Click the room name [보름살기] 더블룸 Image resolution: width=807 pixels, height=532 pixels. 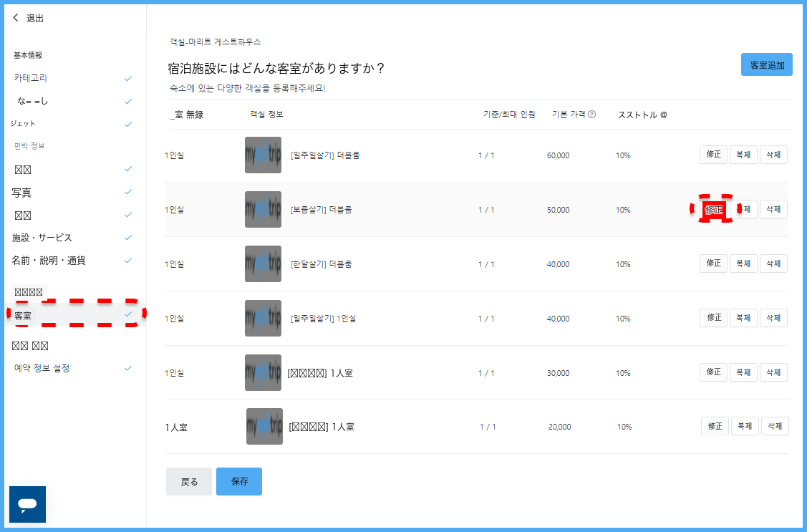(321, 209)
